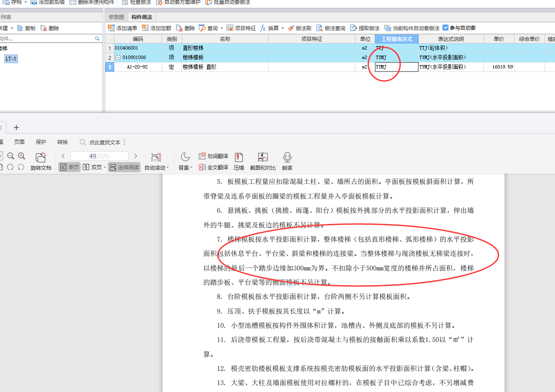Click the search icon in the component search box
555x392 pixels.
coord(97,38)
